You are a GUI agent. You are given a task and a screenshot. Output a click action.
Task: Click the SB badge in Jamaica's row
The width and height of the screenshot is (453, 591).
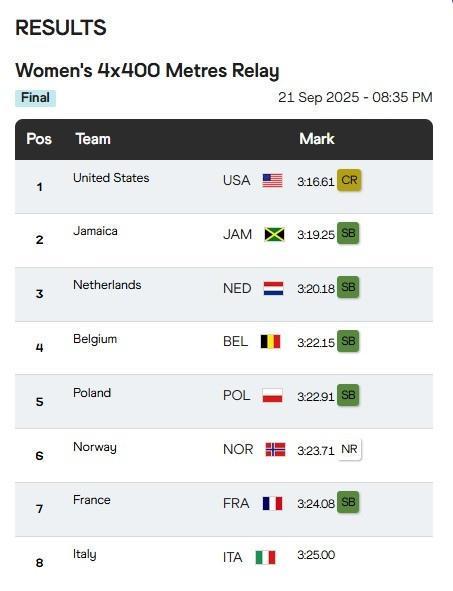point(348,233)
